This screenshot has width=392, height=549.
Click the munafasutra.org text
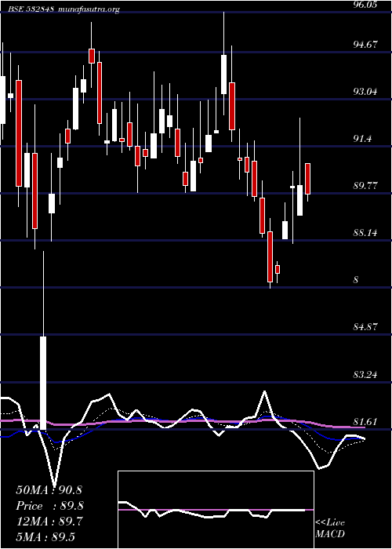click(x=89, y=9)
